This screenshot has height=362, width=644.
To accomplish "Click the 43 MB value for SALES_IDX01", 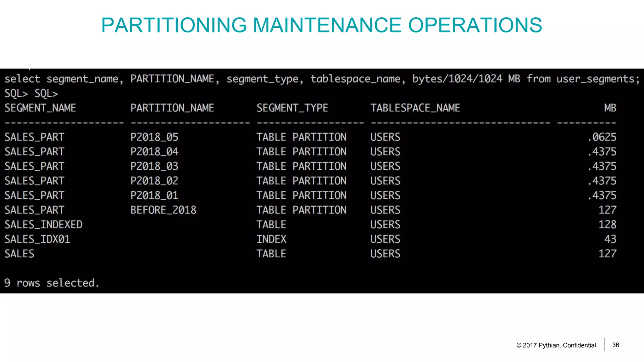I will point(610,239).
